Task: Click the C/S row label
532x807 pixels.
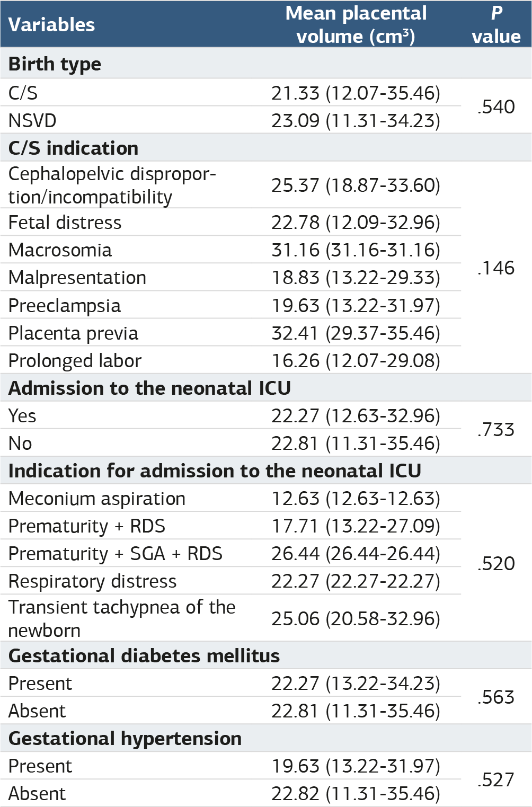Action: click(23, 93)
